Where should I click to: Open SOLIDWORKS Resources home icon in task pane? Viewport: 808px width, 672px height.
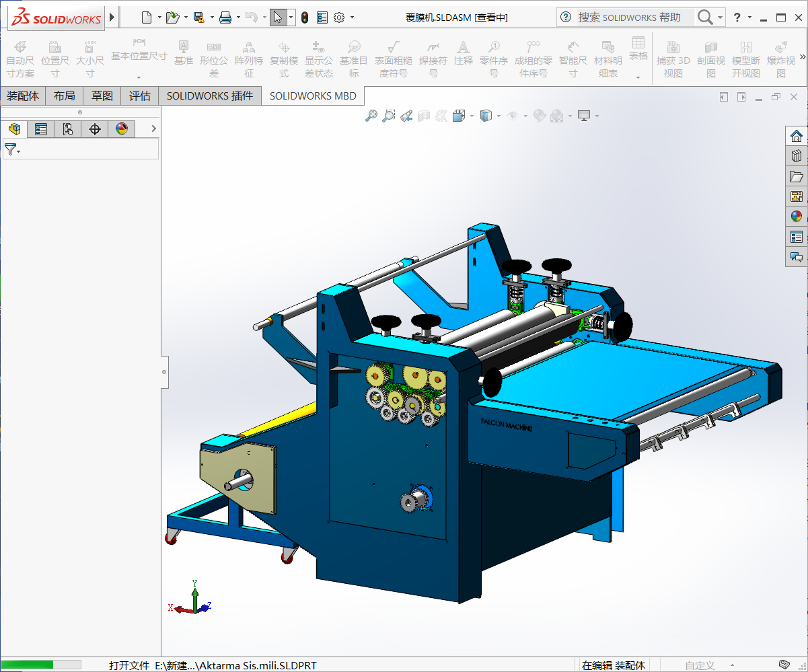[797, 136]
